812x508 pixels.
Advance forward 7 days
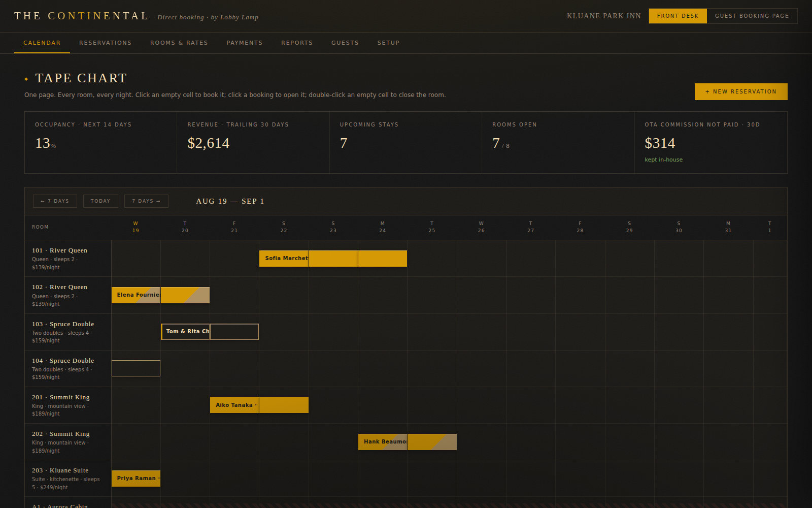click(146, 201)
